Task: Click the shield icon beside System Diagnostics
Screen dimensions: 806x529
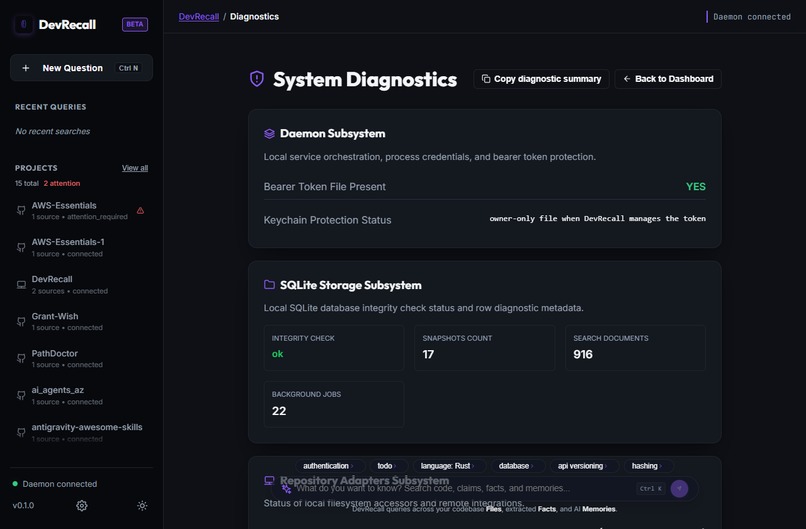Action: pos(257,79)
